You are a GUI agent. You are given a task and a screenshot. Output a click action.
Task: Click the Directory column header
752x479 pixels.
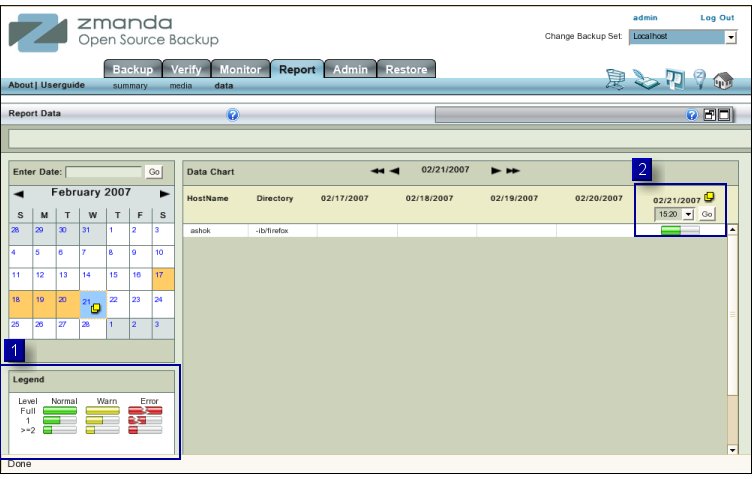(x=275, y=198)
